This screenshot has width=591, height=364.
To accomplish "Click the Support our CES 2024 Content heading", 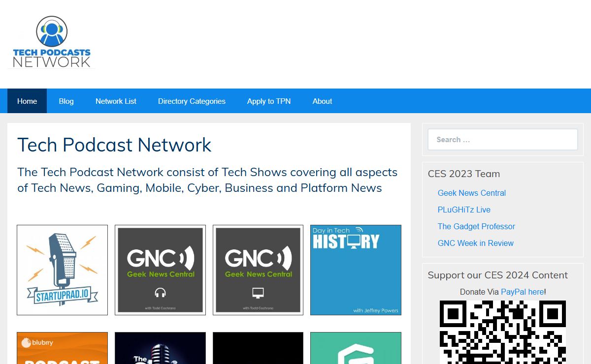I will [x=497, y=275].
